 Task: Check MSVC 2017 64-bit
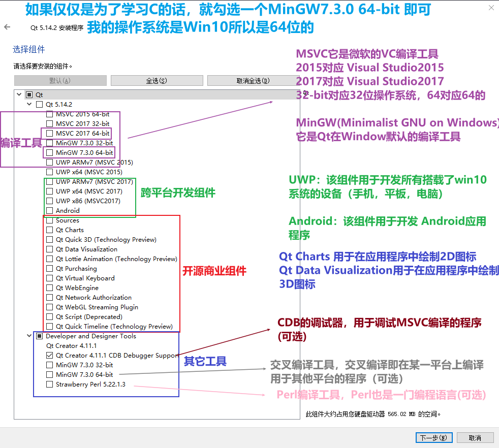[x=50, y=133]
